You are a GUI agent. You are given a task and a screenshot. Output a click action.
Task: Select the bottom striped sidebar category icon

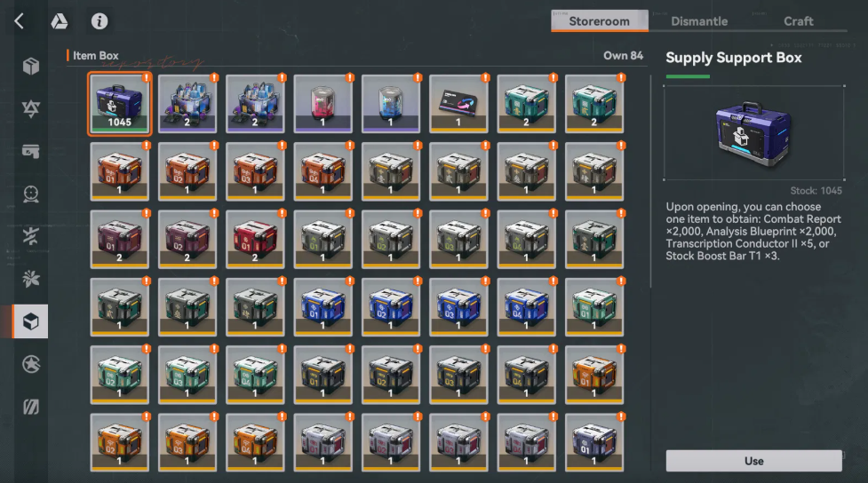point(31,408)
